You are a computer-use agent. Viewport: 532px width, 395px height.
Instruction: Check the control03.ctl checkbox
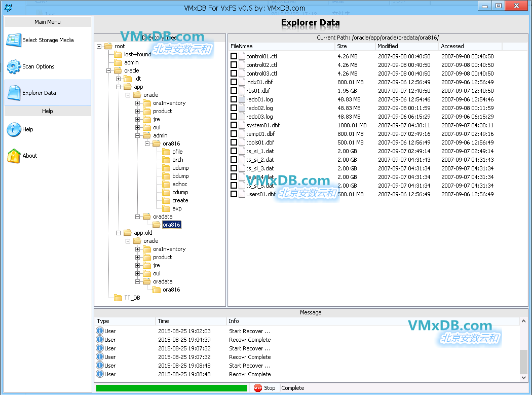tap(234, 73)
